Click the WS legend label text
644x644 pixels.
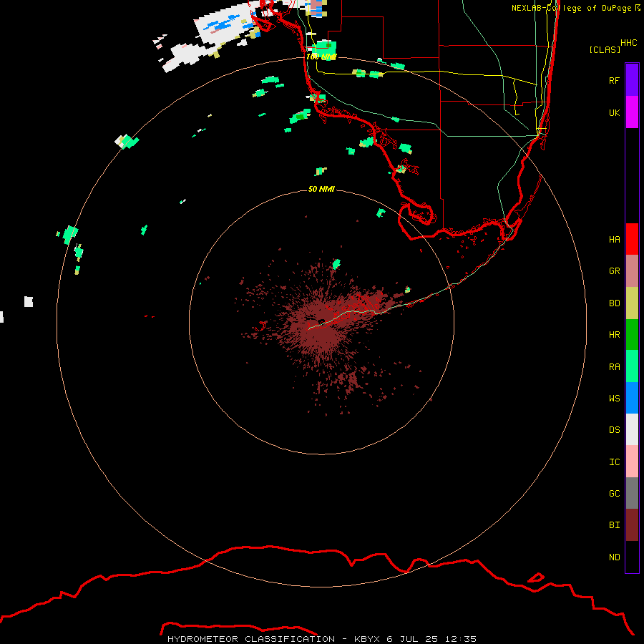click(x=615, y=399)
